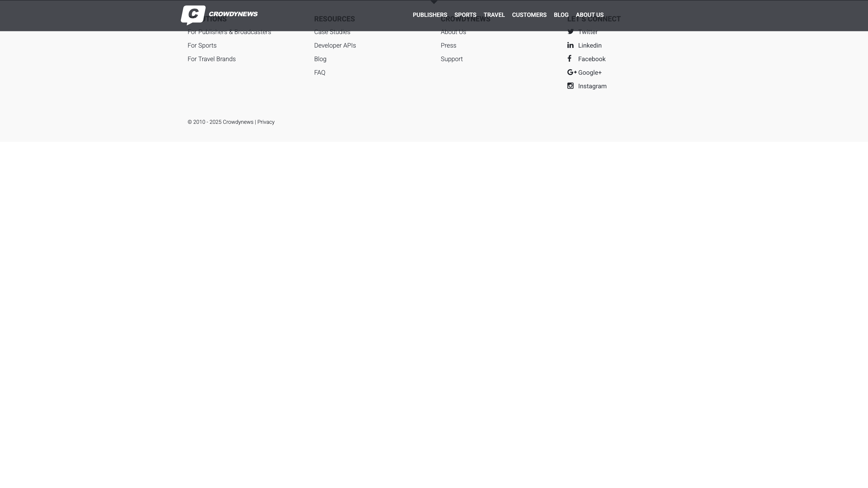Image resolution: width=868 pixels, height=488 pixels.
Task: Go to Travel in top navigation
Action: pos(494,15)
